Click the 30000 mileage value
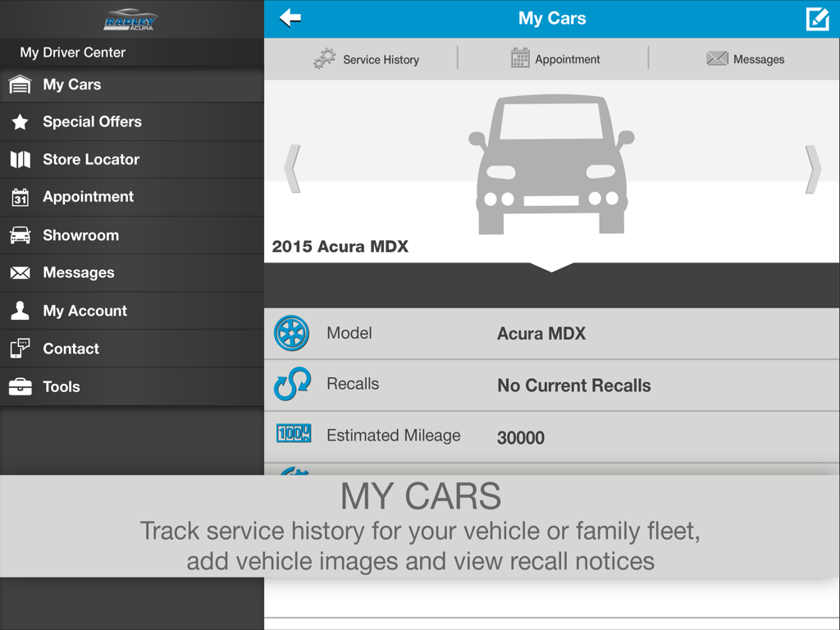 pos(520,438)
